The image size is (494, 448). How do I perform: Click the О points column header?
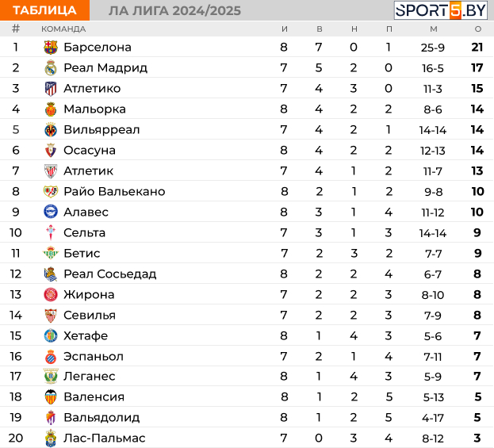click(x=478, y=29)
